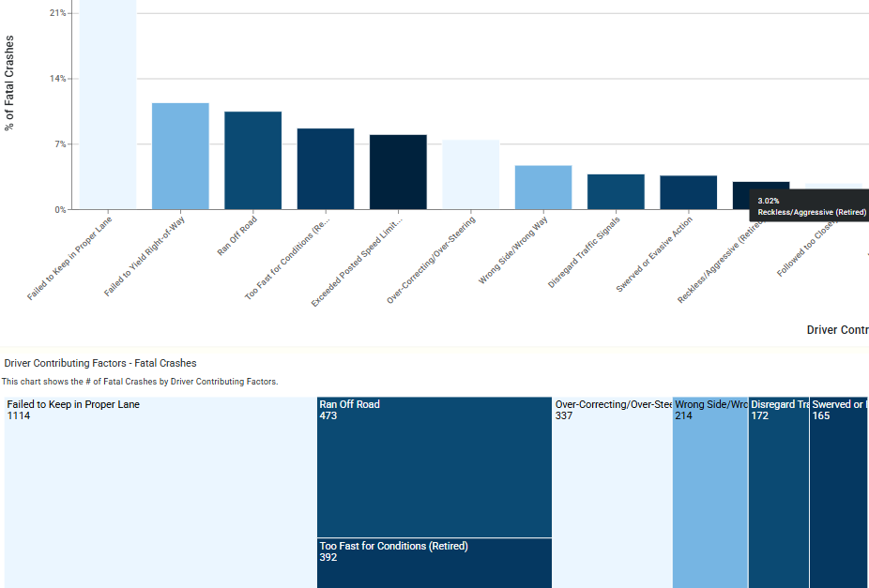Viewport: 869px width, 588px height.
Task: Click the 'Driver Contributing Factors - Fatal Crashes' title
Action: click(x=99, y=363)
